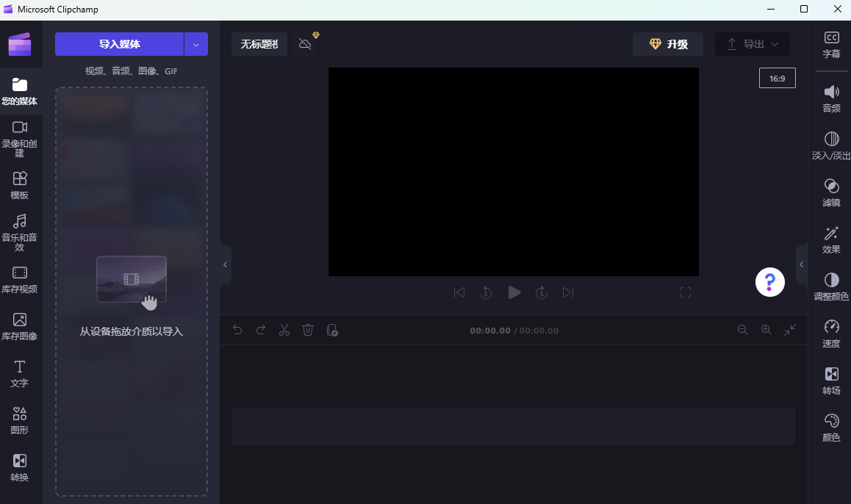Click the 00:00.00 current time display
This screenshot has width=851, height=504.
(490, 331)
